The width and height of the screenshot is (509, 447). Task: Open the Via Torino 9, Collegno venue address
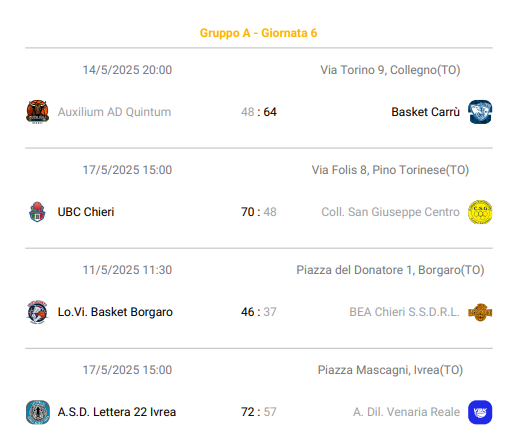coord(390,70)
